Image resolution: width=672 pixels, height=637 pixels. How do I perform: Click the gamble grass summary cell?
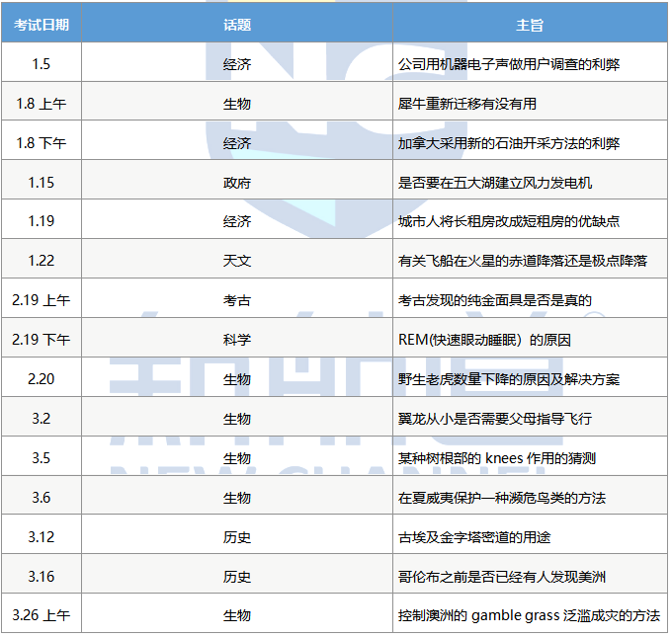point(528,615)
